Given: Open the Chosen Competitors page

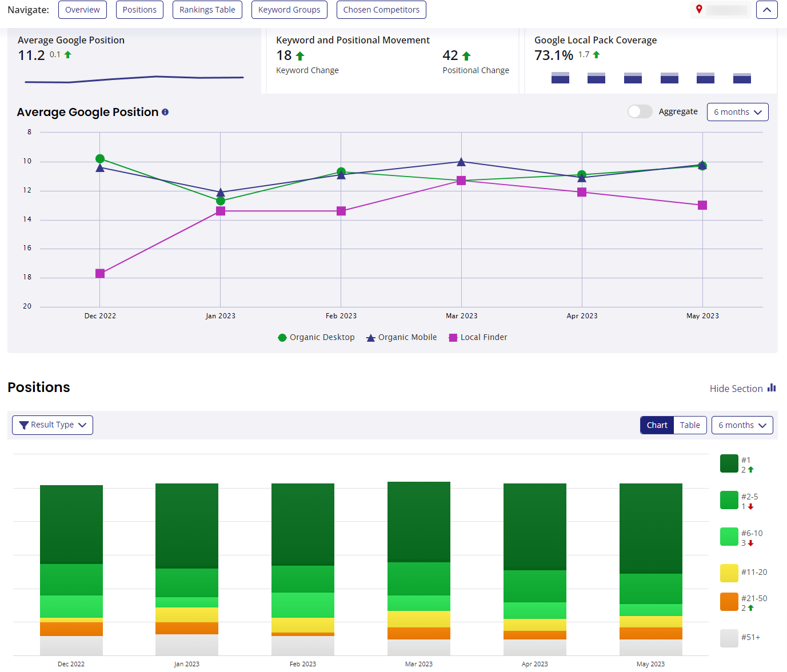Looking at the screenshot, I should 381,9.
